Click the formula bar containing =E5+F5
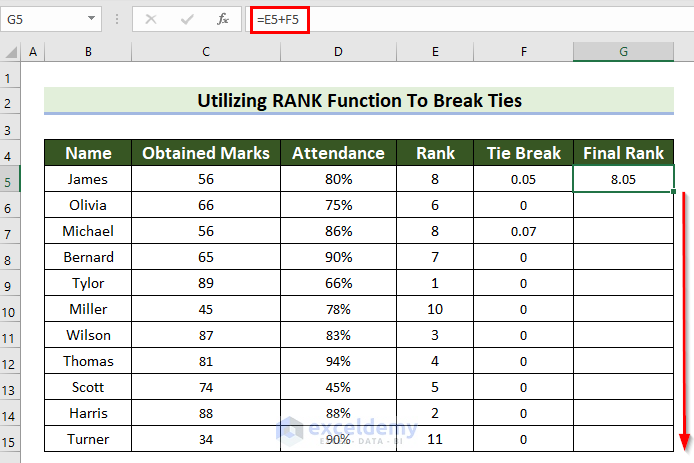694x463 pixels. tap(471, 19)
